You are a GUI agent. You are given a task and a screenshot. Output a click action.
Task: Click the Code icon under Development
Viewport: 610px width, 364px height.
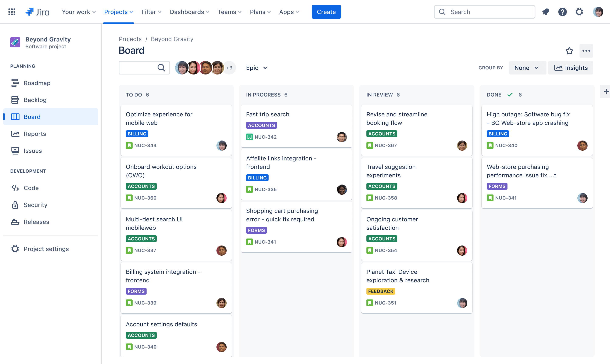(15, 188)
